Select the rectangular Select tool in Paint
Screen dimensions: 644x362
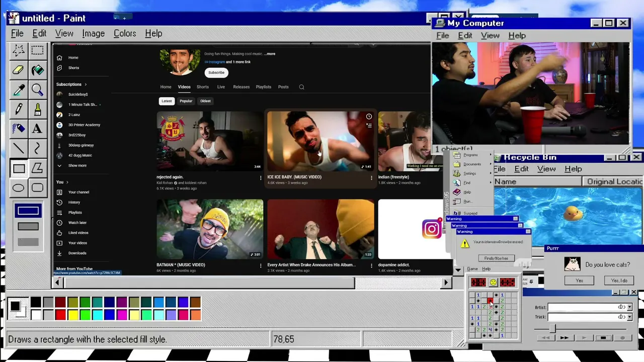pos(37,50)
